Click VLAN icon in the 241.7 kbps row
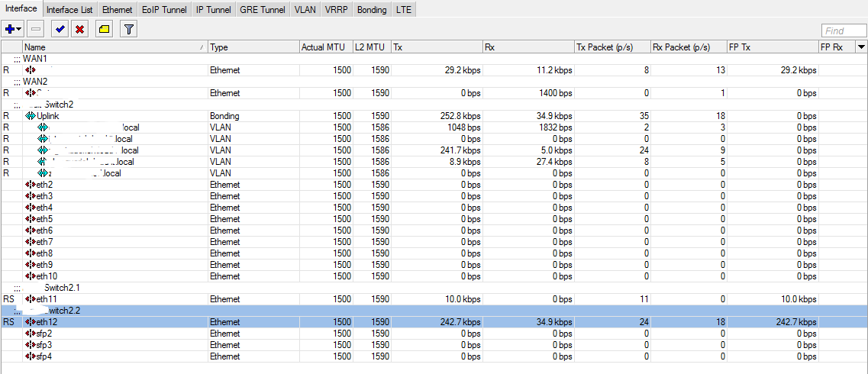 click(43, 150)
